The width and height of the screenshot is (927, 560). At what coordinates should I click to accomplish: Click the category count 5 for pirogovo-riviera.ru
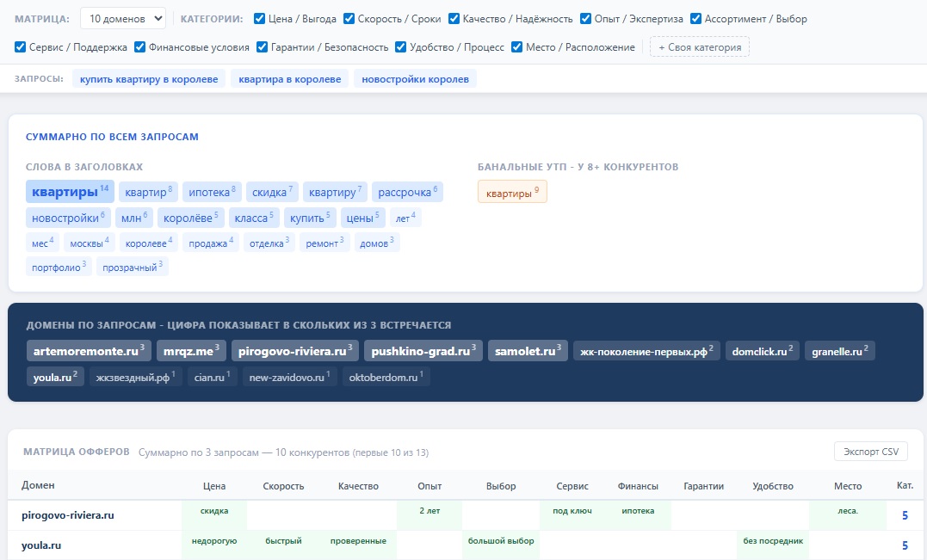pyautogui.click(x=905, y=515)
